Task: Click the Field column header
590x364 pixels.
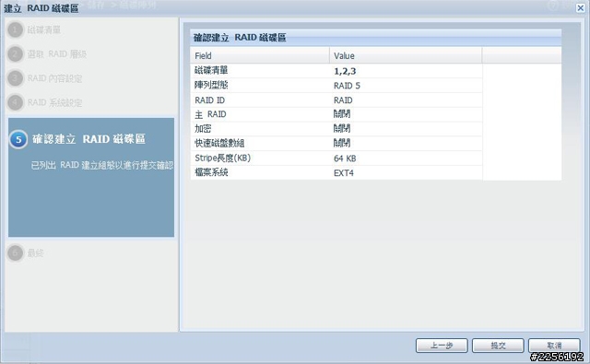Action: 260,55
